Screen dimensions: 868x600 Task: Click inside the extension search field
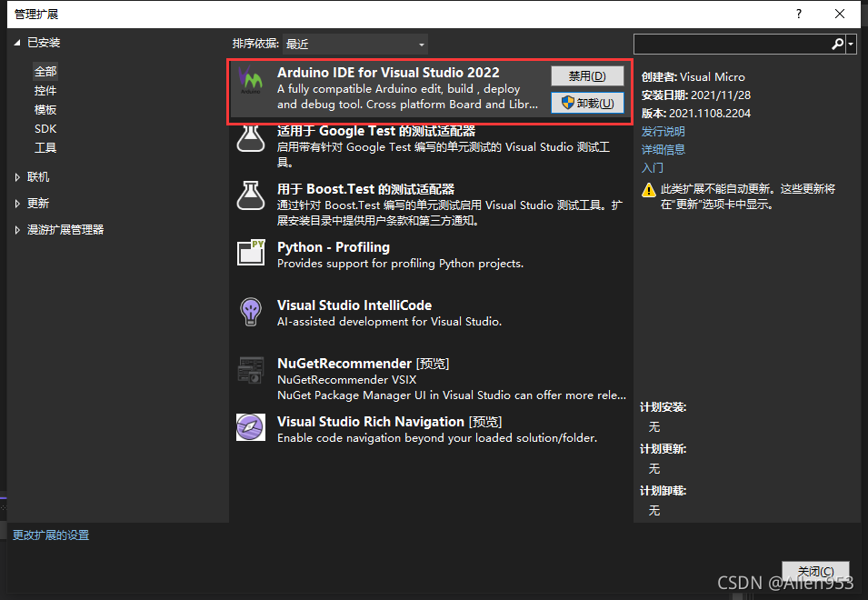732,44
